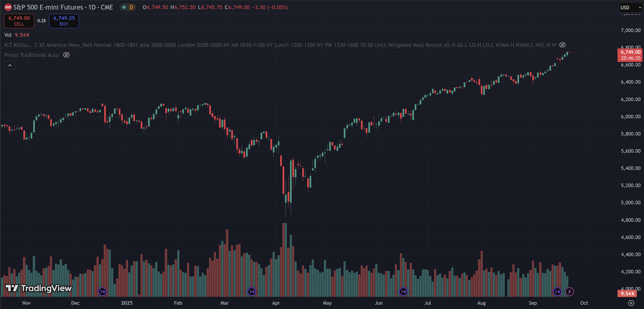Click the orange D delayed-data badge

click(x=131, y=7)
